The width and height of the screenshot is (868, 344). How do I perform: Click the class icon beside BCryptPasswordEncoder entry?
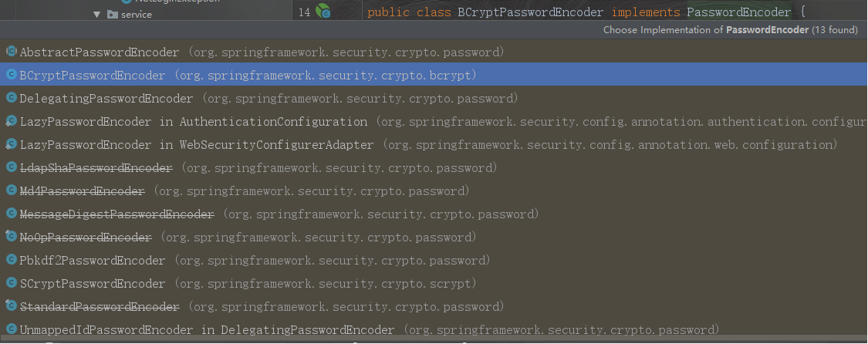click(x=12, y=75)
